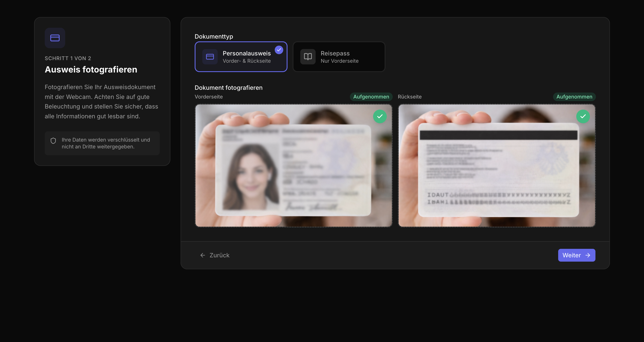Click the Rückseite label
Viewport: 644px width, 342px height.
click(x=410, y=97)
